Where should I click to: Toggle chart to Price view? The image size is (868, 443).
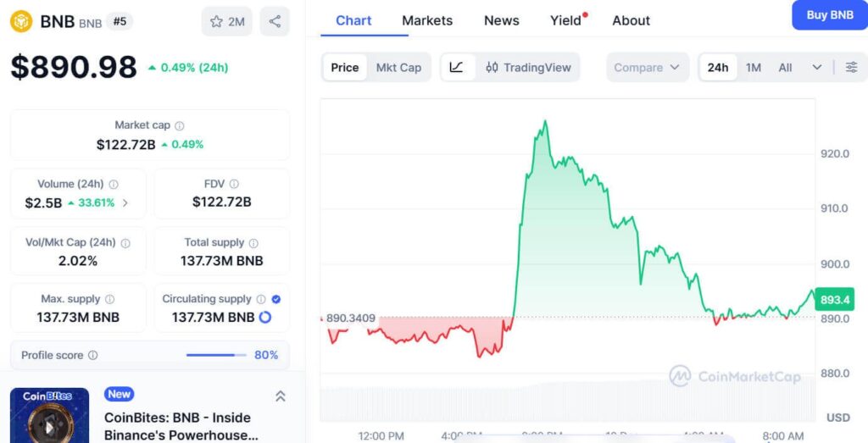pos(345,67)
